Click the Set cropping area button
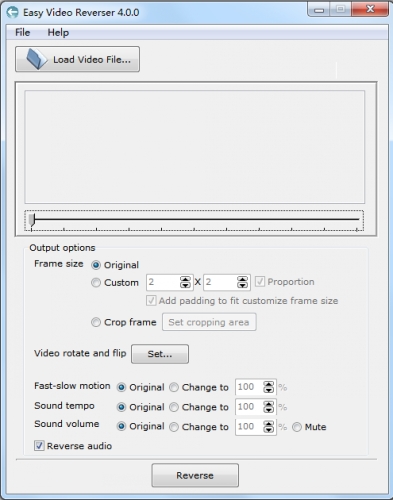 209,322
